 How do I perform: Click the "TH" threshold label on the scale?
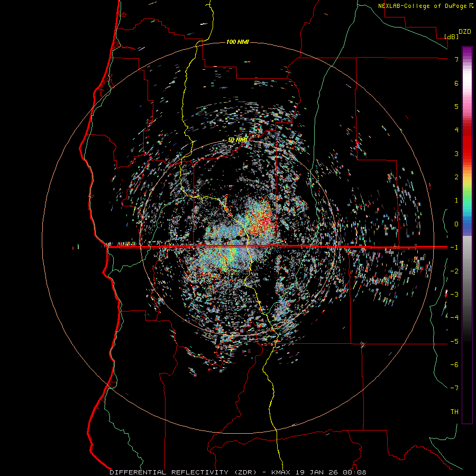[454, 412]
